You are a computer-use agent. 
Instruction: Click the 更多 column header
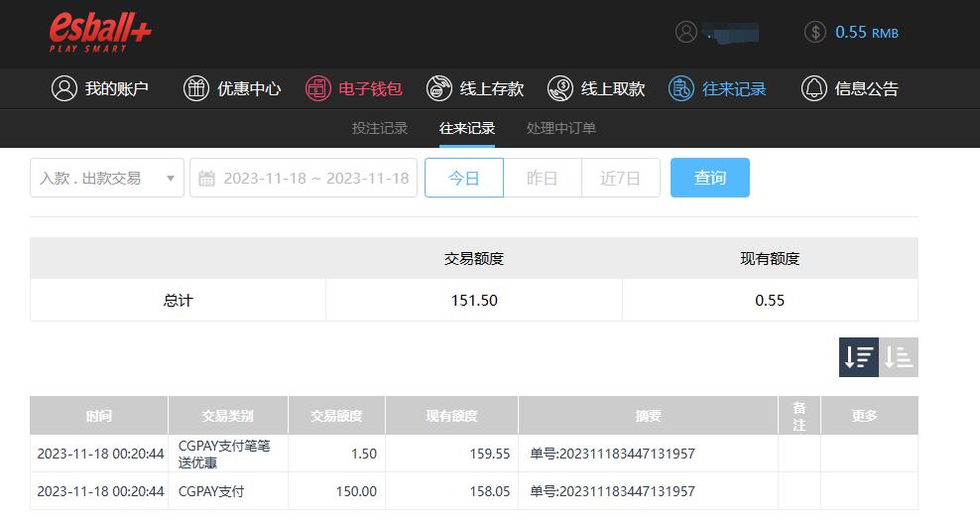869,416
